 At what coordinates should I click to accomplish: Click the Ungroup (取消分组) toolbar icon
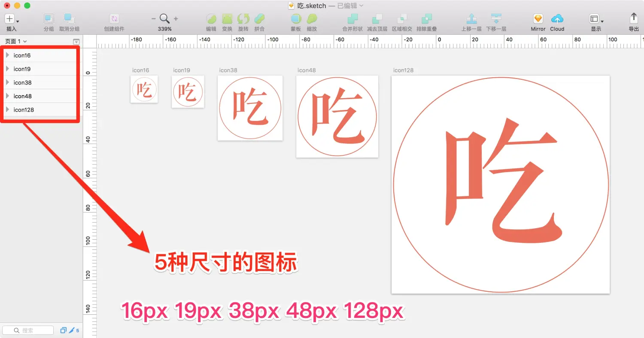click(x=69, y=19)
